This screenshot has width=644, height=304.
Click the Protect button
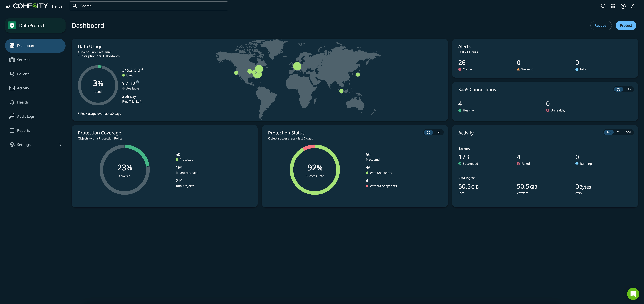click(626, 25)
